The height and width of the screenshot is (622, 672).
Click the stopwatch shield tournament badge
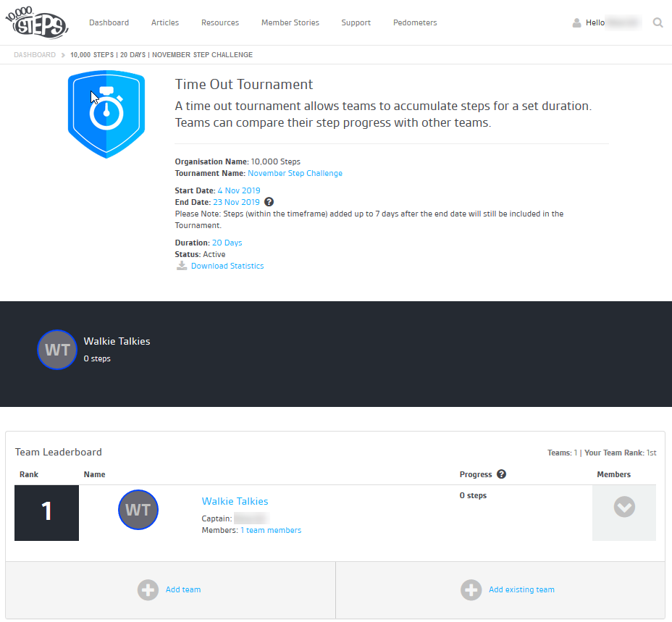[x=106, y=114]
